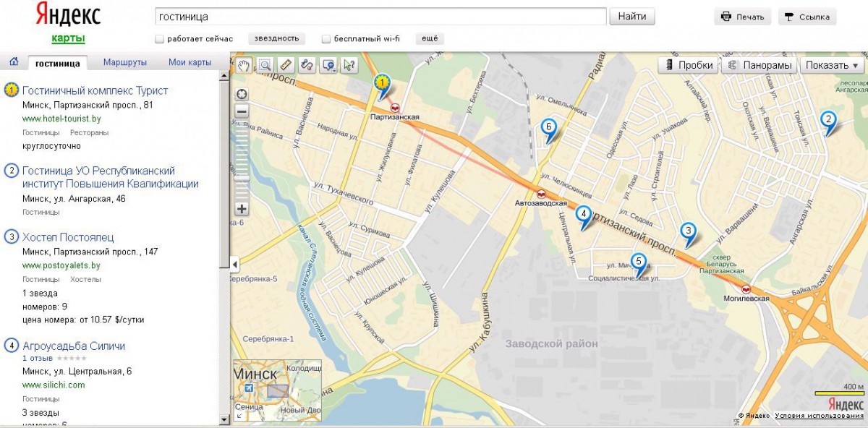The width and height of the screenshot is (868, 428).
Task: Select the 'гостиница' tab
Action: [58, 63]
